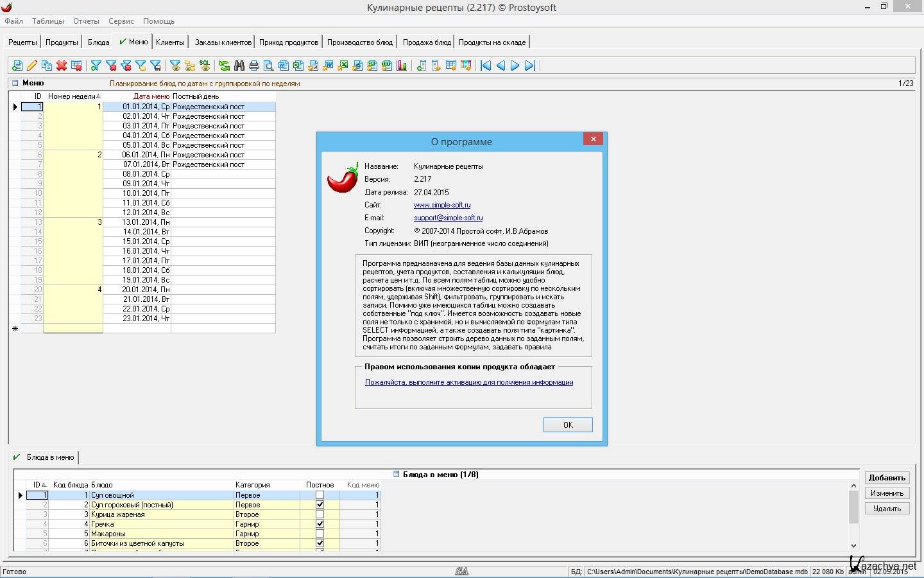The width and height of the screenshot is (924, 578).
Task: Switch to the Продукты на складе tab
Action: tap(492, 42)
